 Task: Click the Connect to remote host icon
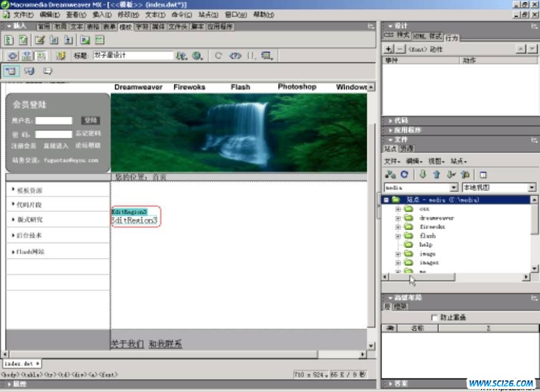click(x=390, y=175)
